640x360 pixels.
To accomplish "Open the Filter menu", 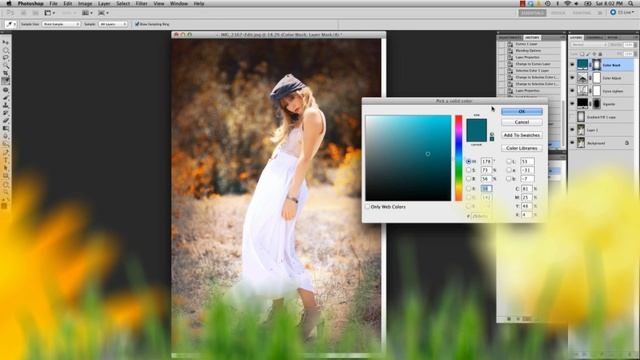I will 141,3.
